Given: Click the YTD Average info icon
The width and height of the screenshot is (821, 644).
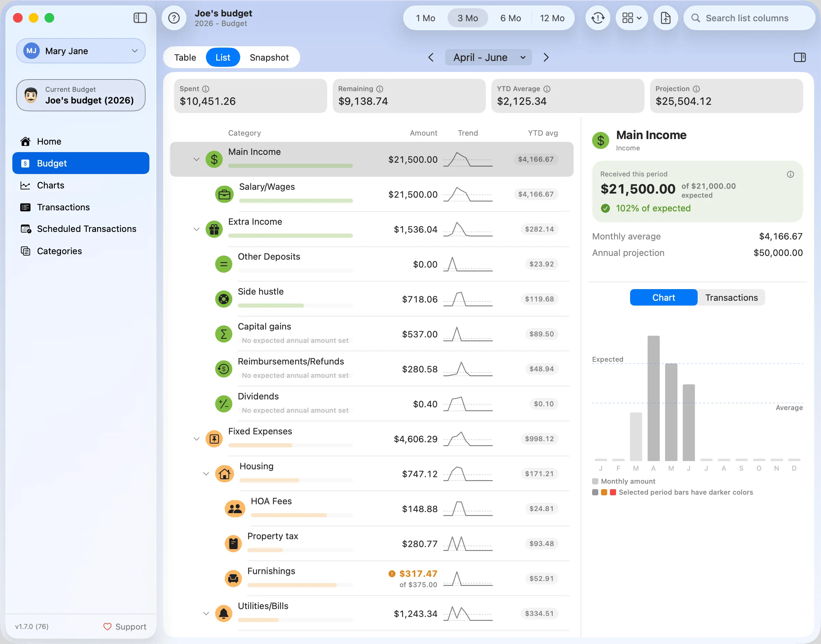Looking at the screenshot, I should 547,89.
